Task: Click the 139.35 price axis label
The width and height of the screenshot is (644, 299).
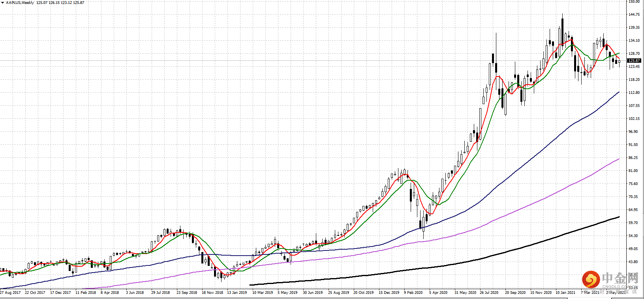Action: tap(634, 28)
